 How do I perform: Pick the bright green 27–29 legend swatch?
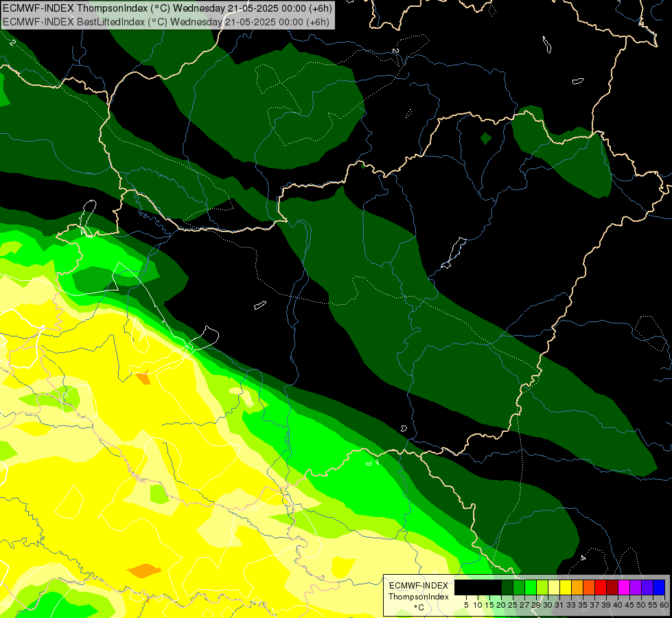[x=530, y=587]
